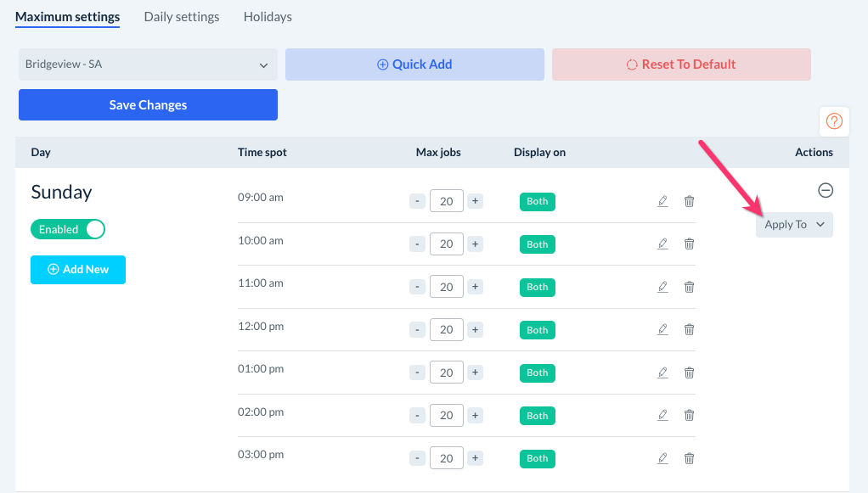Screen dimensions: 868x493
Task: Delete the 02:00 pm time spot
Action: 689,416
